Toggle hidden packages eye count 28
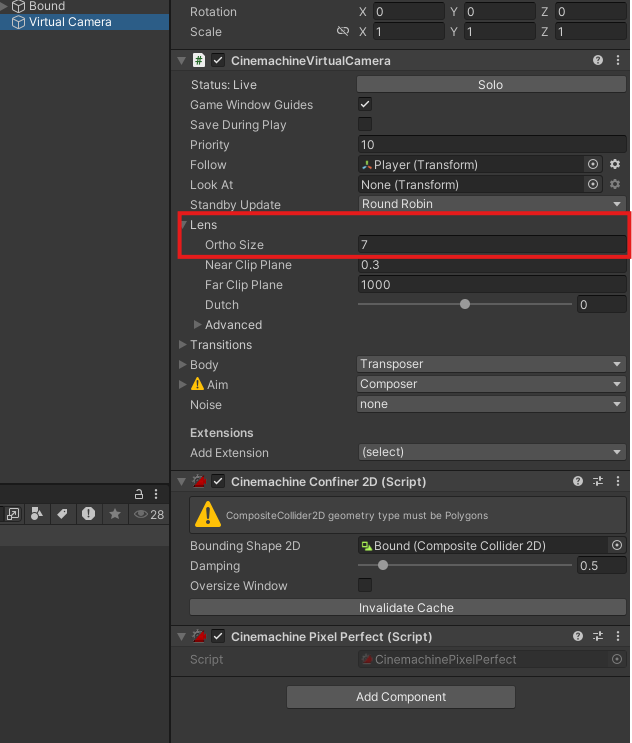Screen dimensions: 632x743 pos(149,515)
